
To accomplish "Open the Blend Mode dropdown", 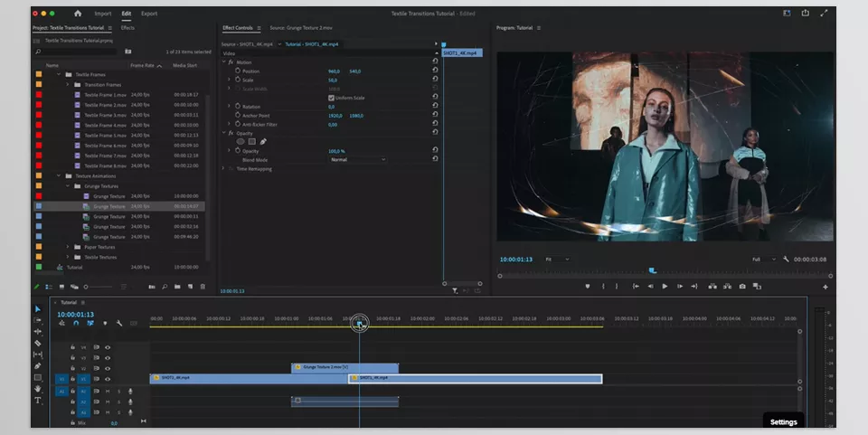I will [x=358, y=159].
